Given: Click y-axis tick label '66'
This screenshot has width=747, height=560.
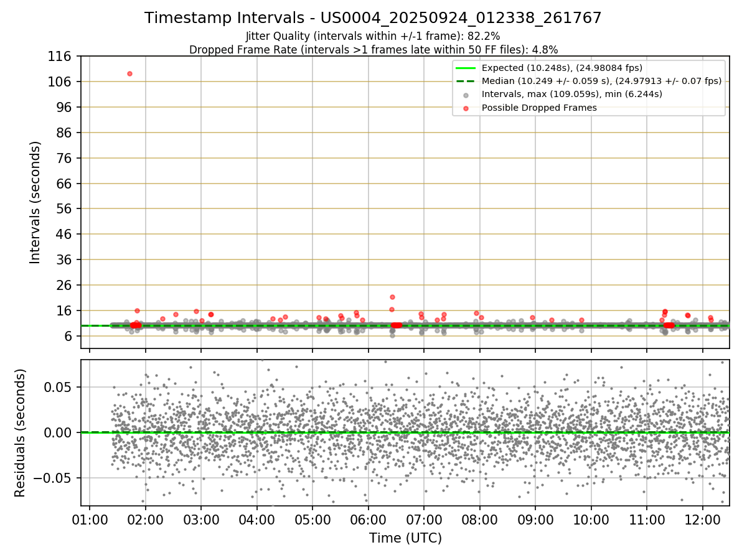Looking at the screenshot, I should tap(65, 184).
